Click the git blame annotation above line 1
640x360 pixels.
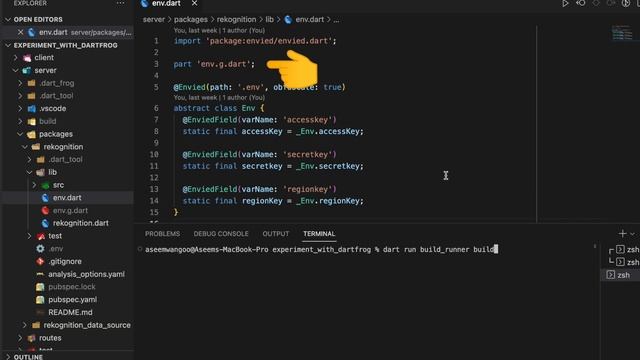point(219,30)
